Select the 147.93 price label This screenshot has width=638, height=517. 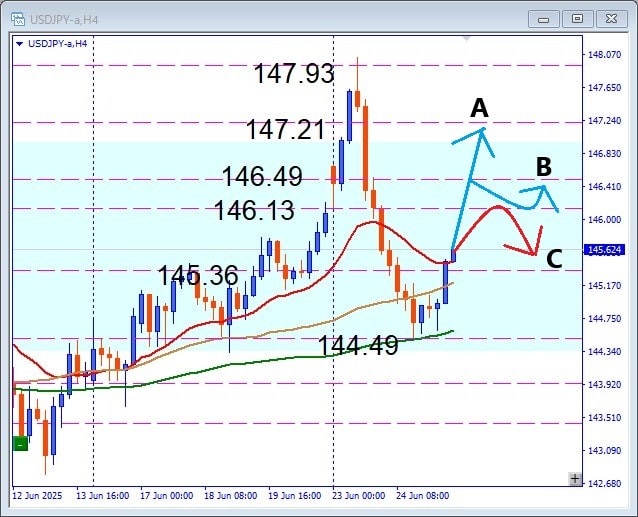coord(294,74)
